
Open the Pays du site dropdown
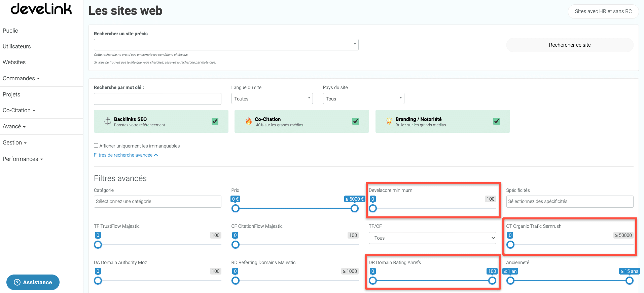(x=363, y=98)
